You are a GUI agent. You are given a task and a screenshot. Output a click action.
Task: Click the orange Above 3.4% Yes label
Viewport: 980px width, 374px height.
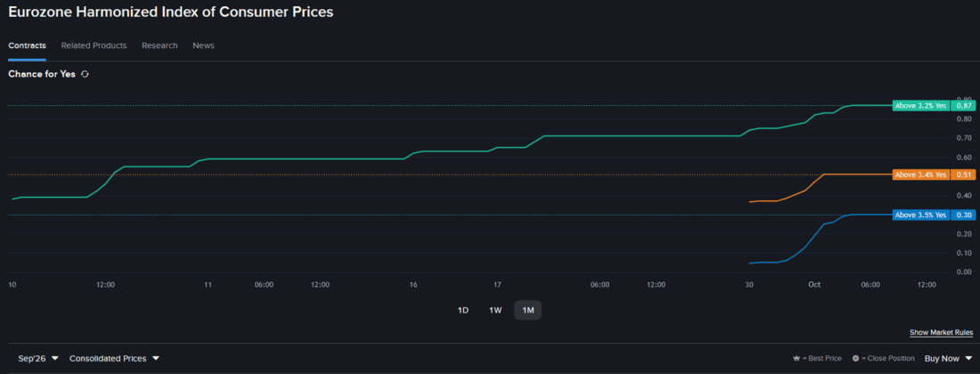point(920,175)
